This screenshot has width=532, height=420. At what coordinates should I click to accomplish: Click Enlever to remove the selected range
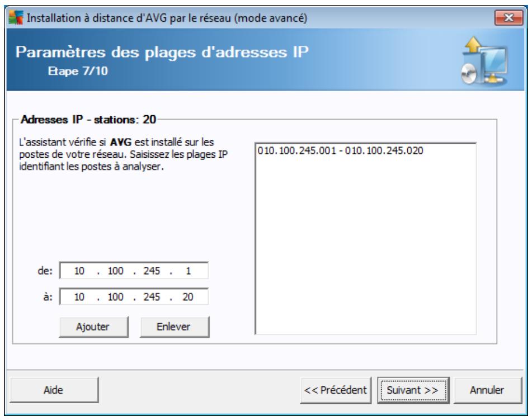pos(175,327)
